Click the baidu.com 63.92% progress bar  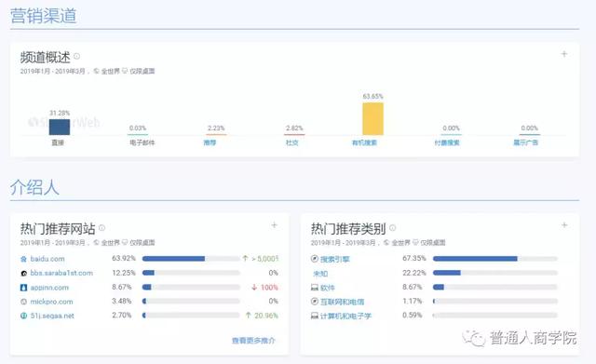tap(191, 259)
